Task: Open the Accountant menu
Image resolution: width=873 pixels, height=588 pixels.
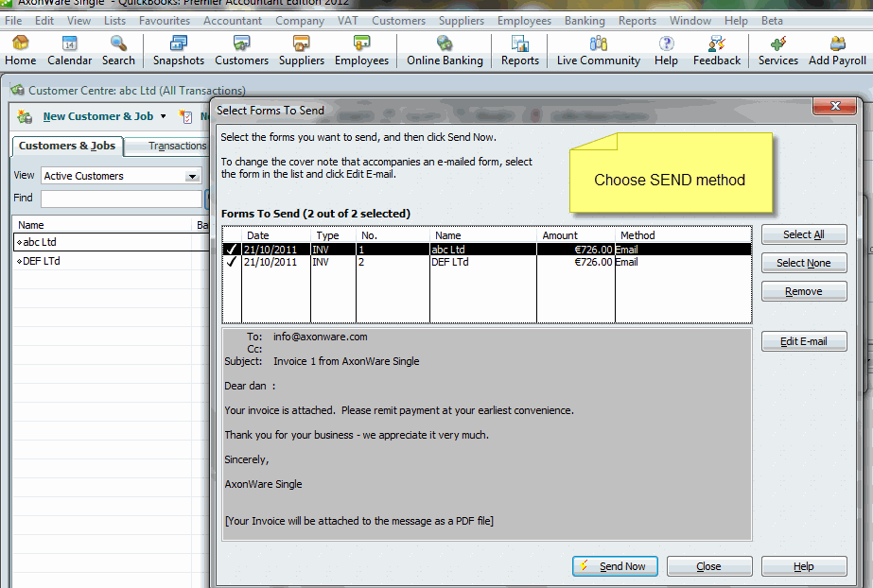Action: pyautogui.click(x=232, y=21)
